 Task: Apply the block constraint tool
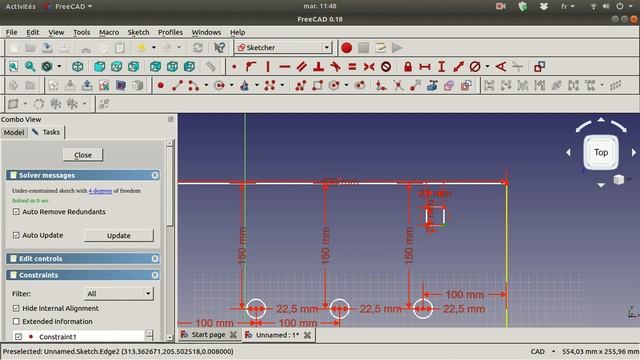[x=386, y=67]
